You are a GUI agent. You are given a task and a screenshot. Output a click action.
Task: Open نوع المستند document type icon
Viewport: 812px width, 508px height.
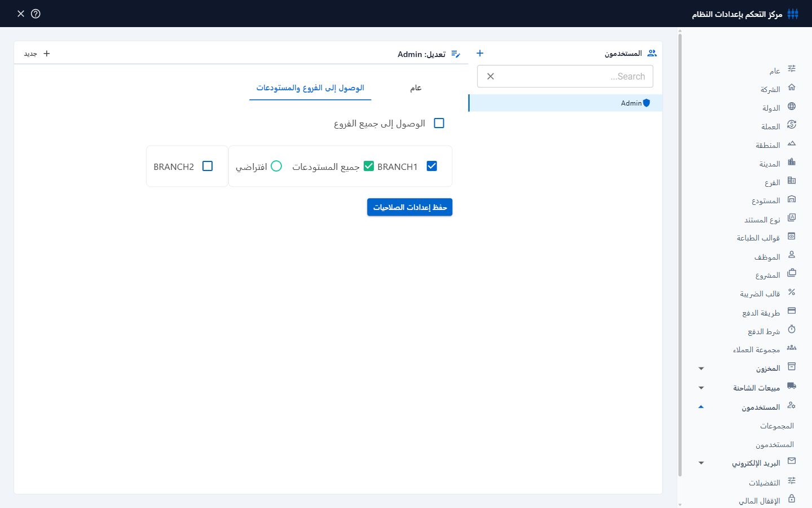click(792, 218)
